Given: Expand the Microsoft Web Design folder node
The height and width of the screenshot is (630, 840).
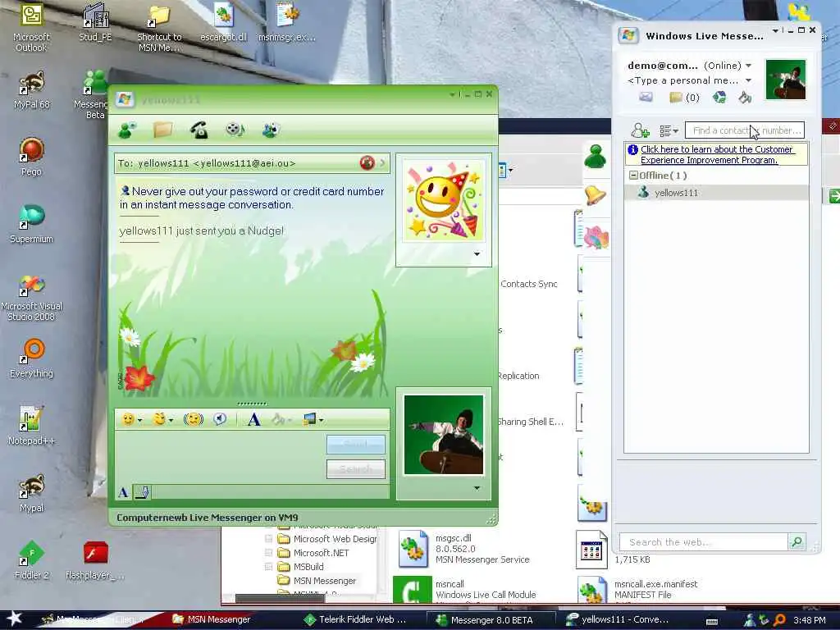Looking at the screenshot, I should pos(269,538).
